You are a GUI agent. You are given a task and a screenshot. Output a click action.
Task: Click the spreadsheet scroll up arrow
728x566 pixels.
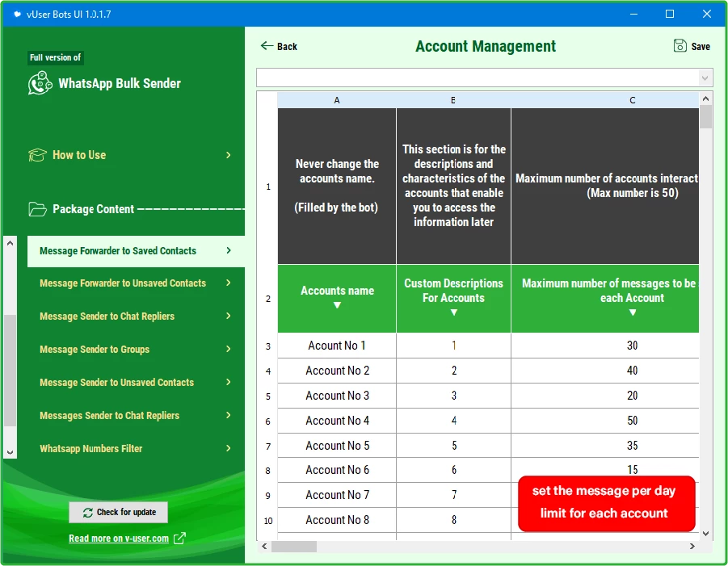coord(705,99)
